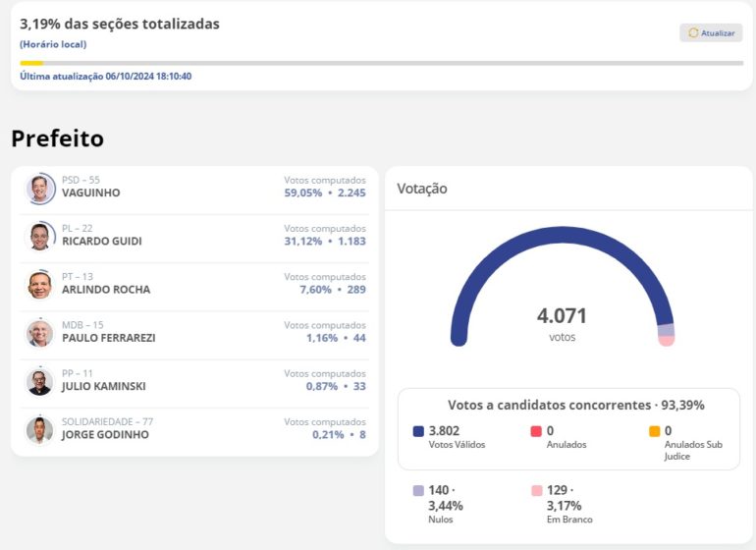Click the Atualizar refresh button
756x550 pixels.
coord(710,32)
